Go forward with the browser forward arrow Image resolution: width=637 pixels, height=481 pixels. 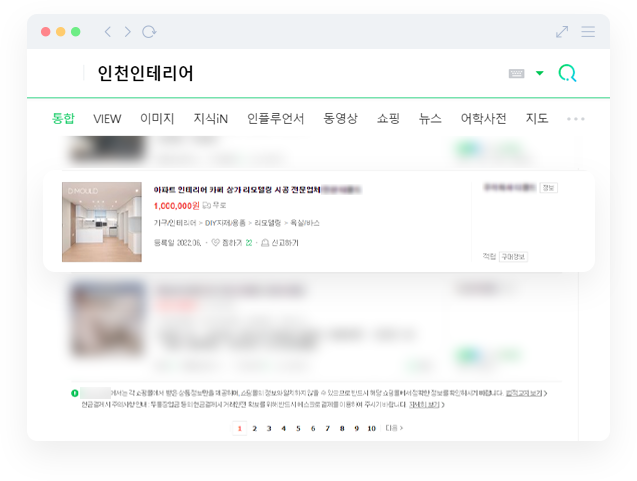[x=128, y=32]
